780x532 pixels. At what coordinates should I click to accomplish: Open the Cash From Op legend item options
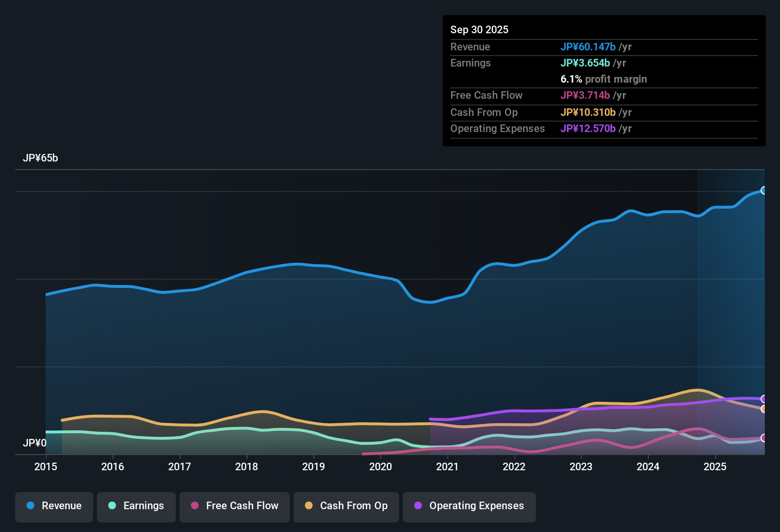click(x=346, y=506)
